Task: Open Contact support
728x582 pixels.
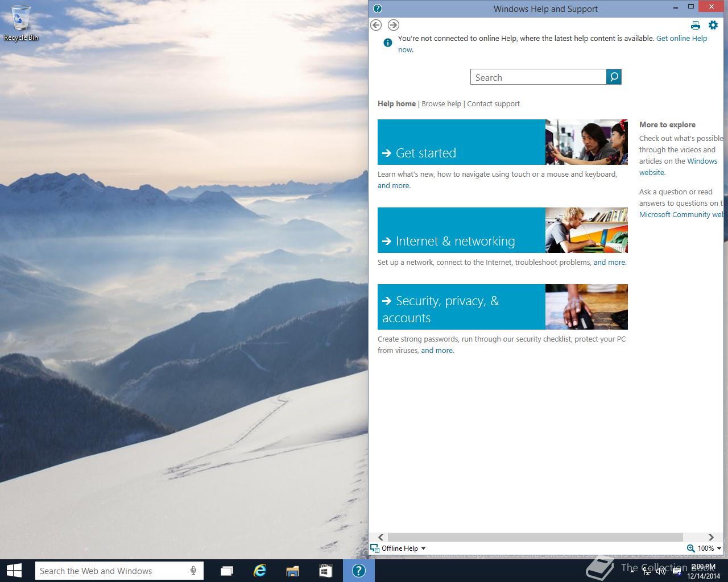Action: (493, 103)
